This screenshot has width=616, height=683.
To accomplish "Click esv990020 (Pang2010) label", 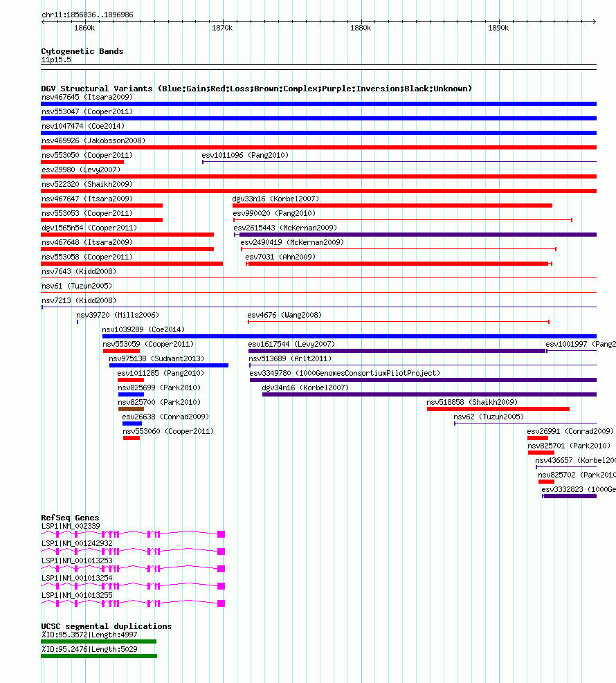I will (274, 213).
